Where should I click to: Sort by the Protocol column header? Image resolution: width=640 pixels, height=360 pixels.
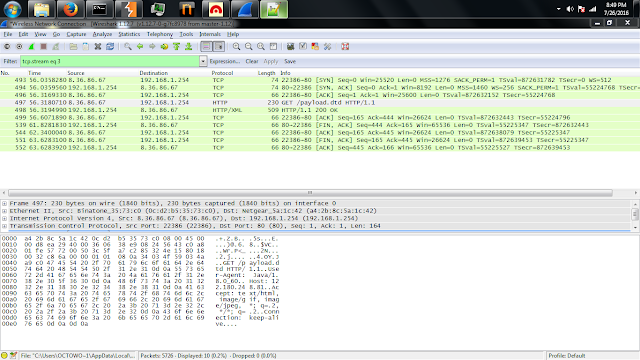222,73
